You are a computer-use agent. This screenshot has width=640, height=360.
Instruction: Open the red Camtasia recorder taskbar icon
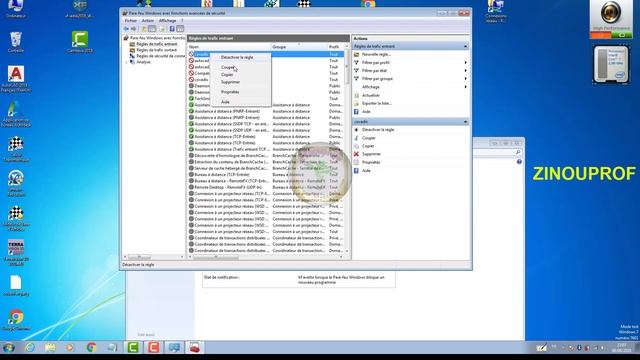[153, 348]
